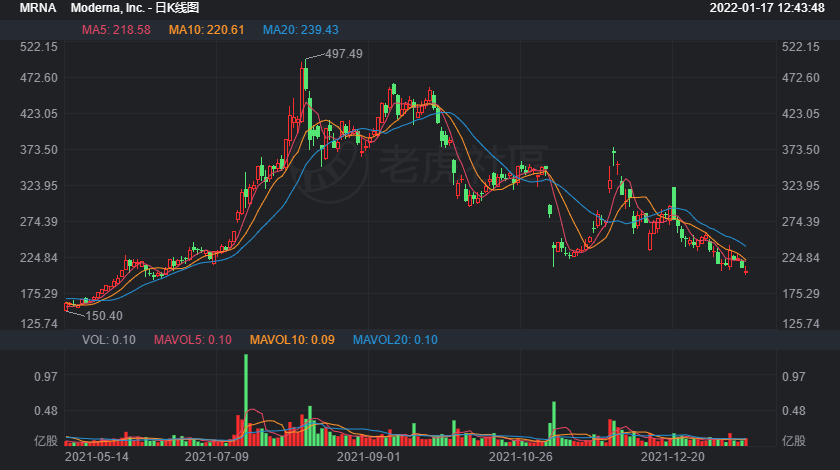Click the tallest green volume bar in July
This screenshot has width=840, height=470.
pos(246,400)
